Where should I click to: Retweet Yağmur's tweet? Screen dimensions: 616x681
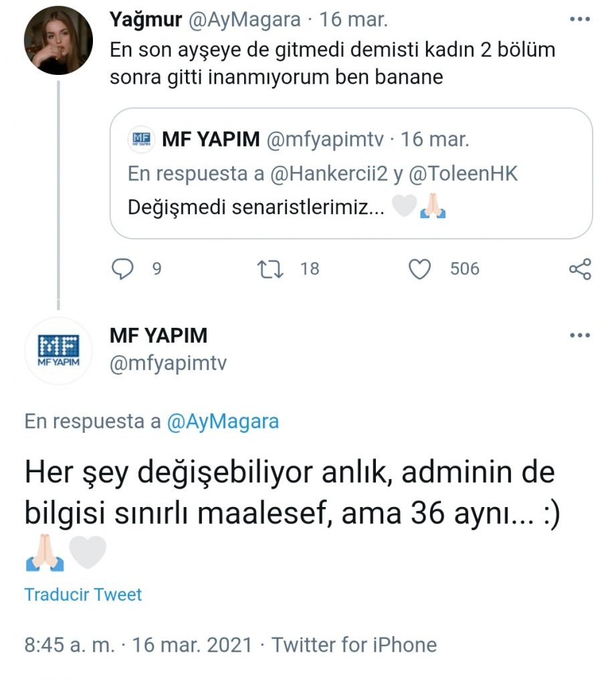(271, 269)
